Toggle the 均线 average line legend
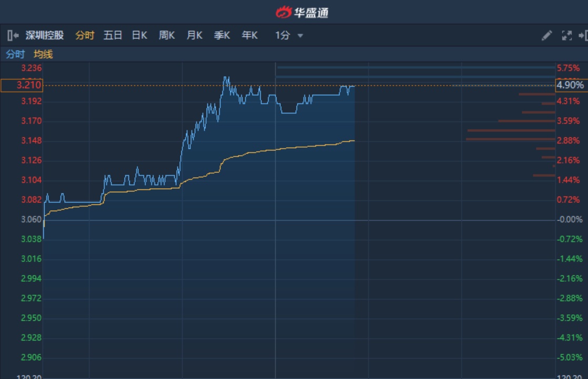588x379 pixels. [x=43, y=54]
